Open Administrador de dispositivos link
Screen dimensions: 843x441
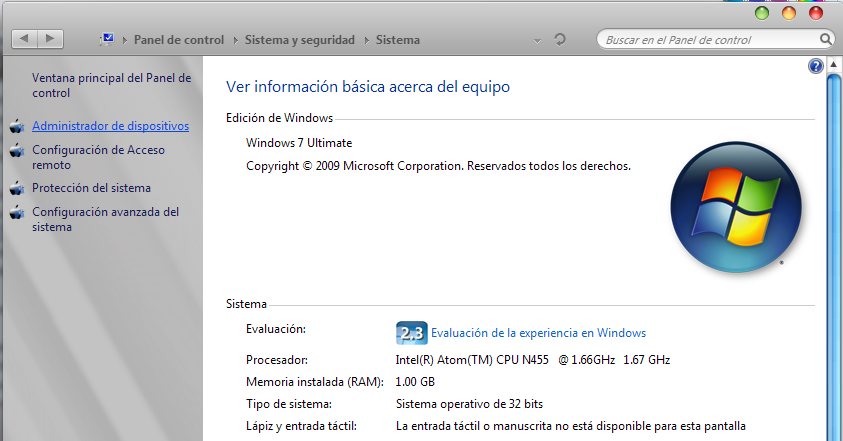pyautogui.click(x=111, y=126)
